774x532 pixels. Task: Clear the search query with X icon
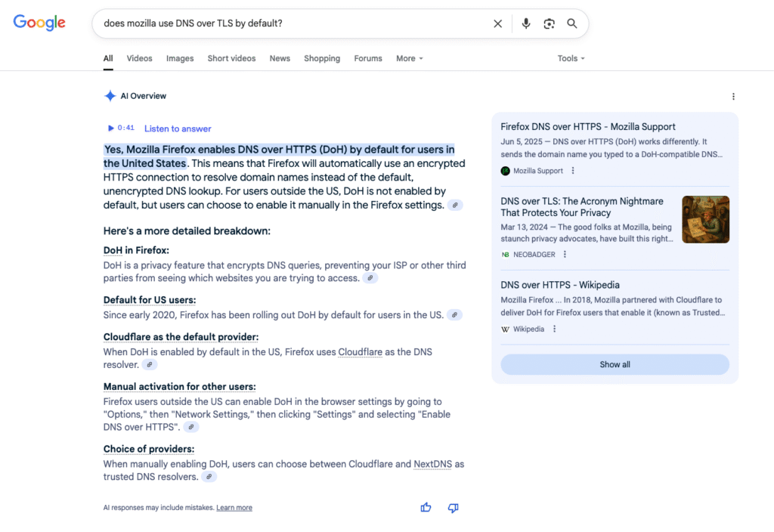coord(497,23)
